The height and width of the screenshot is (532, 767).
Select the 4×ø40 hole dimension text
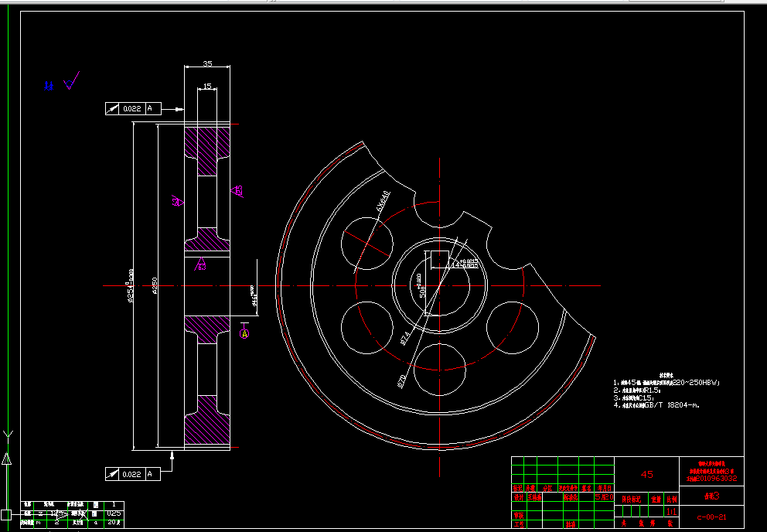click(x=383, y=201)
